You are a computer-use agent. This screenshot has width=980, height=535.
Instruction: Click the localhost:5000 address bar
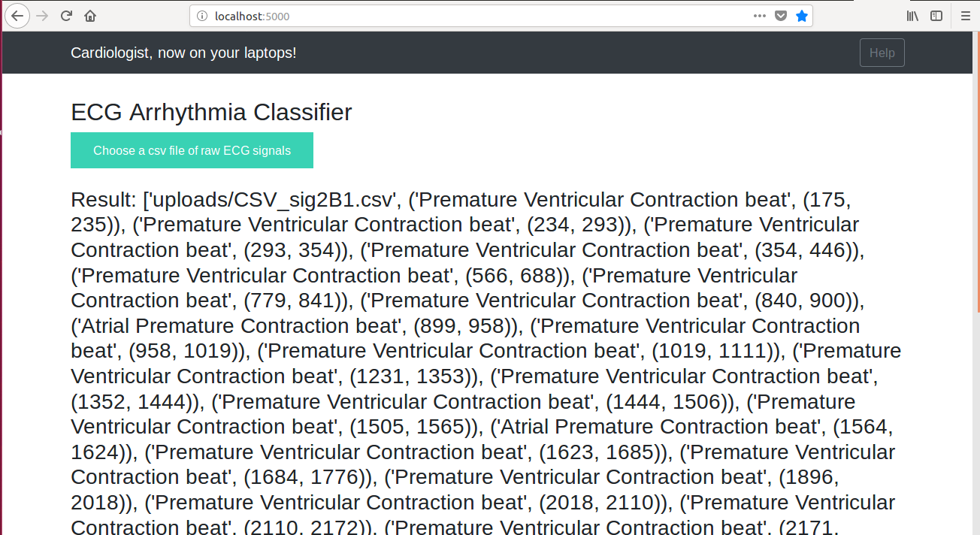coord(481,16)
